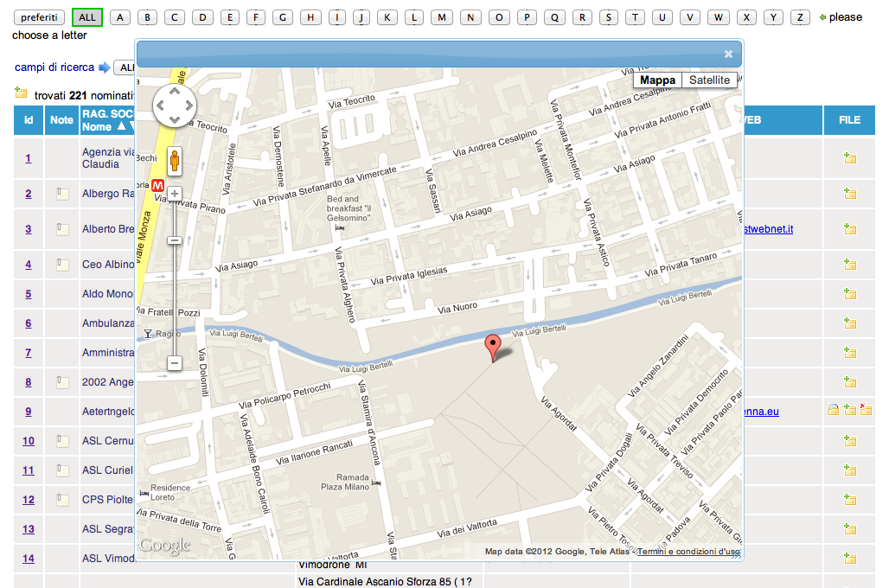Open 'Termini e condizioni d'uso' map link
Image resolution: width=889 pixels, height=588 pixels.
point(688,551)
